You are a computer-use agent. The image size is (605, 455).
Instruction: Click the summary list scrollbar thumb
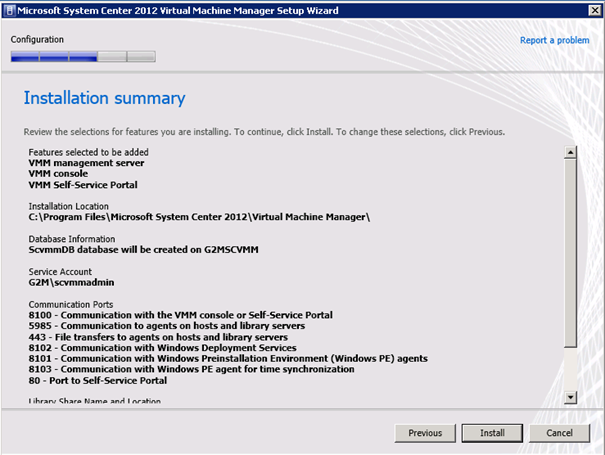pyautogui.click(x=570, y=253)
